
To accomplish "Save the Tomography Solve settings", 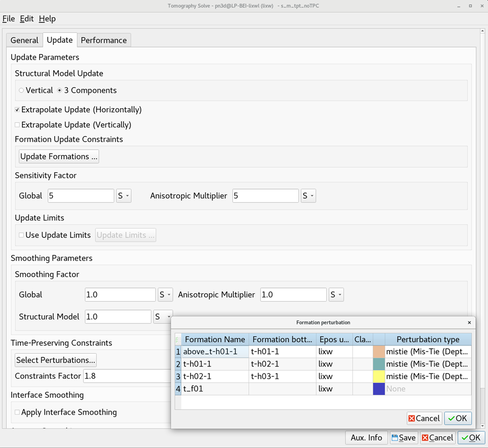I will pyautogui.click(x=404, y=438).
